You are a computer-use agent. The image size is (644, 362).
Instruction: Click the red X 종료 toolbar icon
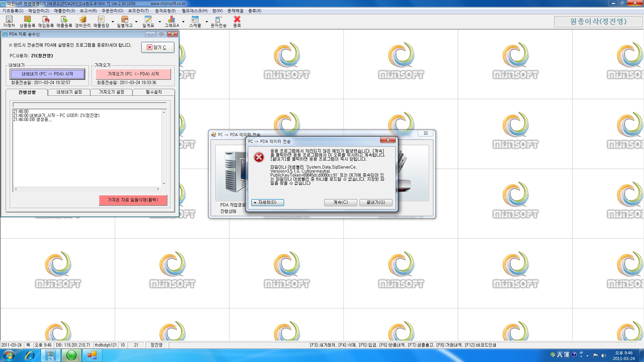click(x=237, y=21)
